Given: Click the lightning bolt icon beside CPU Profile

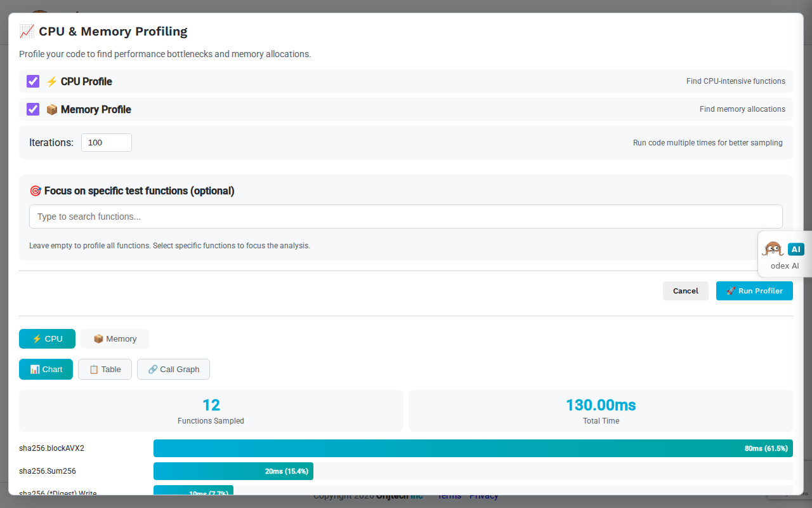Looking at the screenshot, I should click(52, 82).
